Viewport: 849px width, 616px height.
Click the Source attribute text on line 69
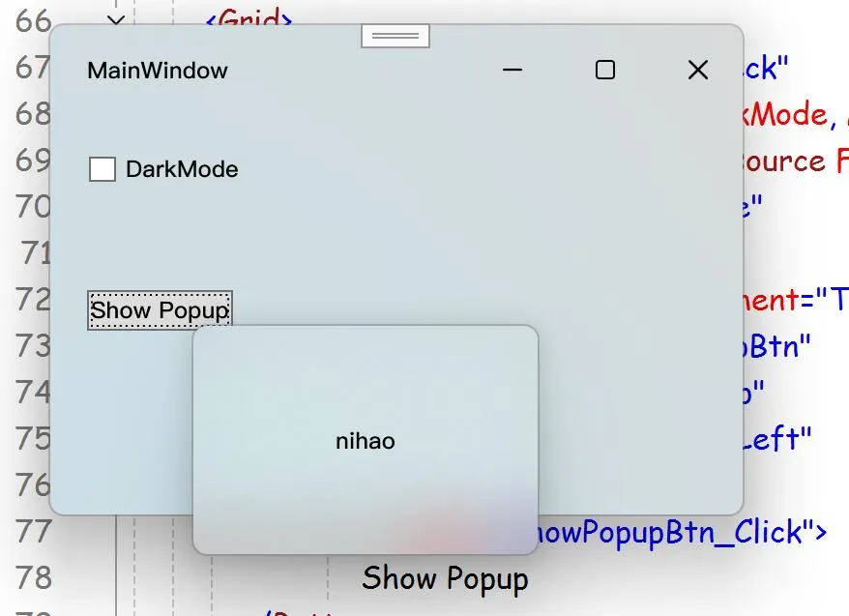click(784, 161)
